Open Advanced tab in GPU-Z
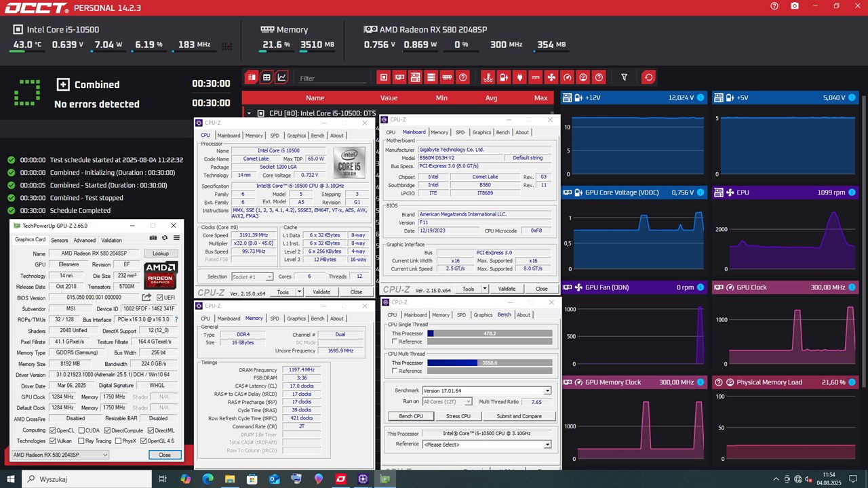 [x=85, y=240]
